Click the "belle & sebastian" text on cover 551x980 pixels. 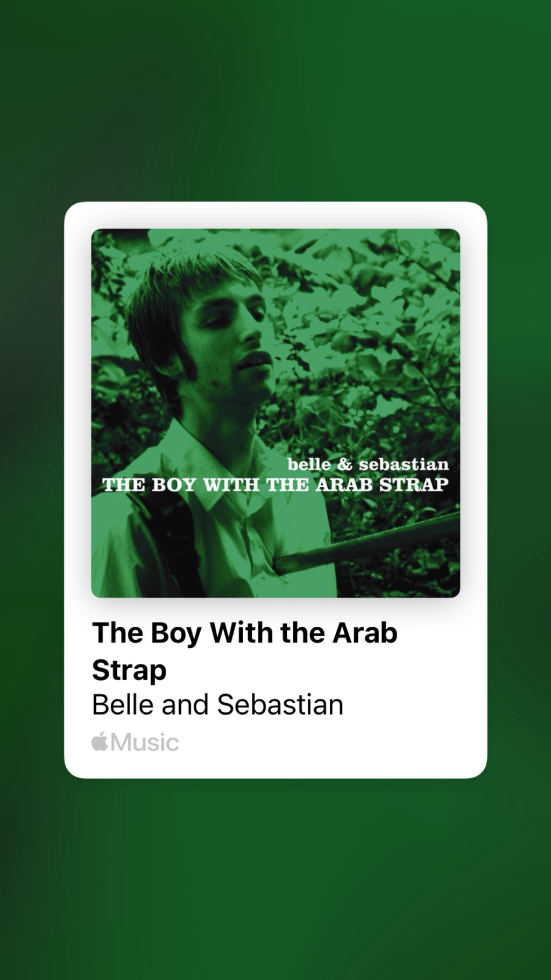click(x=368, y=465)
